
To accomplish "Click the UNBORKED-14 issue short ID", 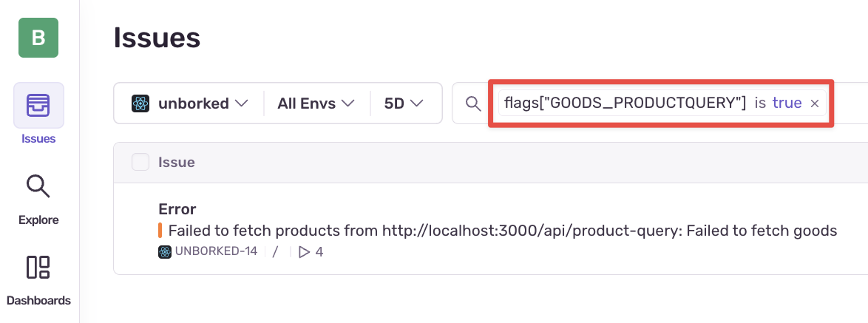I will pos(216,252).
